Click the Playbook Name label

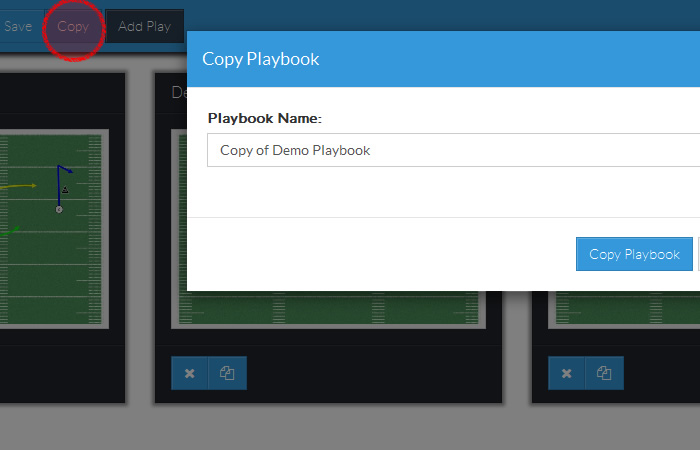[x=264, y=118]
